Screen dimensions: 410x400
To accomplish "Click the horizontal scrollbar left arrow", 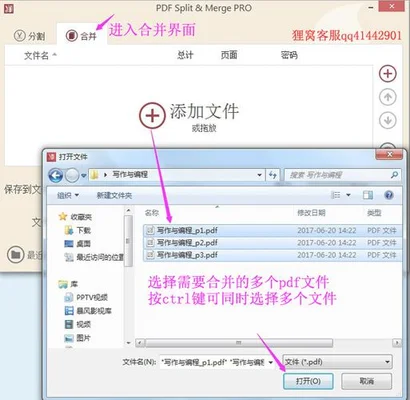I will click(x=140, y=343).
